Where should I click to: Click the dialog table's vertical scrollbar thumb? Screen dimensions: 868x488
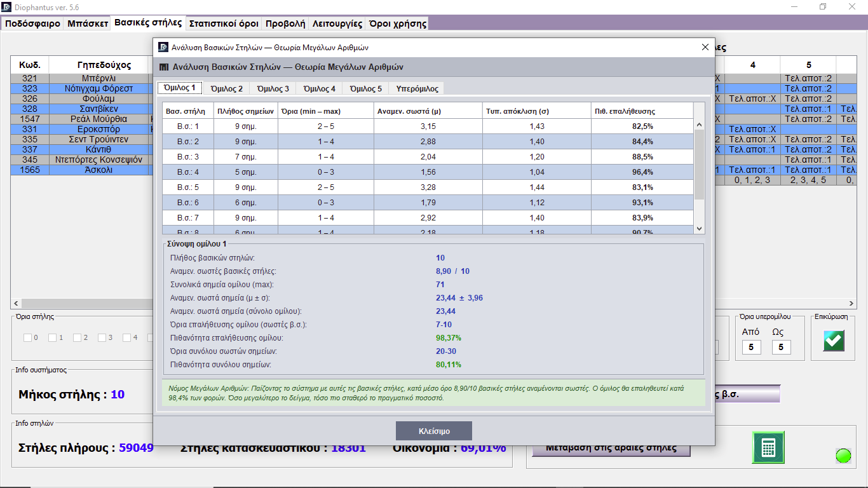pyautogui.click(x=699, y=165)
